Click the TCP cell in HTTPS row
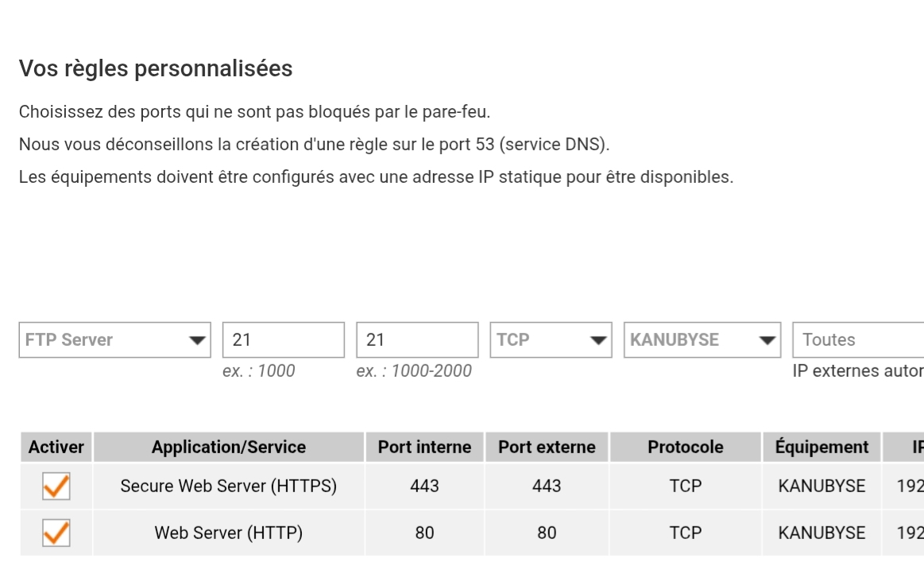This screenshot has width=924, height=574. click(686, 487)
